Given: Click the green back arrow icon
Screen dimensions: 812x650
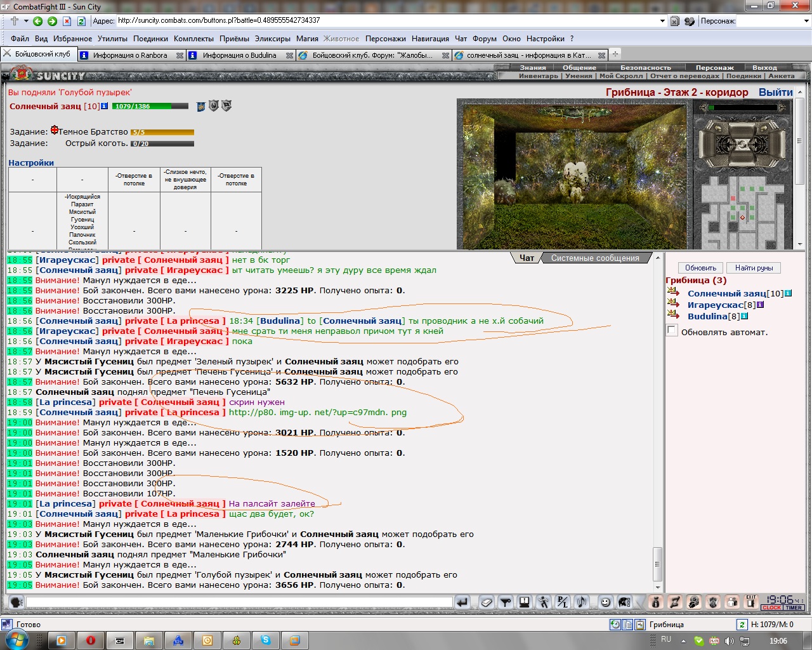Looking at the screenshot, I should 37,21.
